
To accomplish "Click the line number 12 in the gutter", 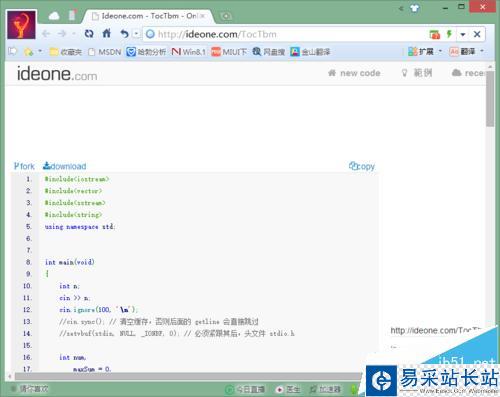I will tap(27, 310).
